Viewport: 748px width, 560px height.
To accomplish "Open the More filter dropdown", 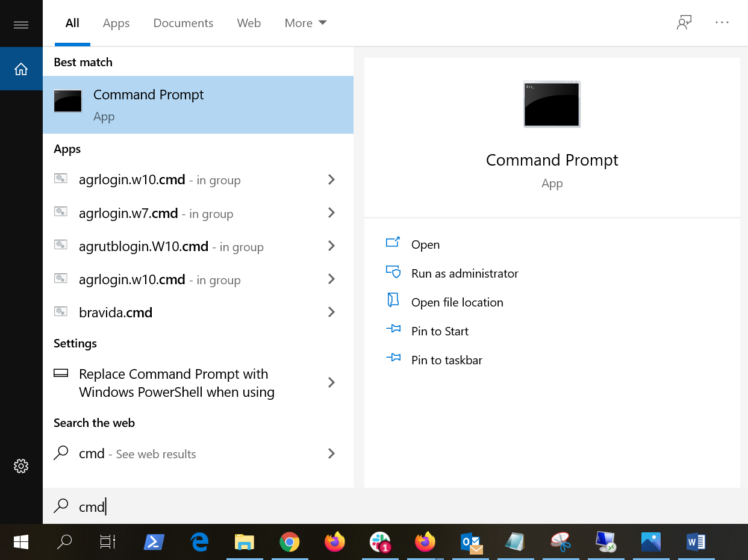I will point(305,23).
